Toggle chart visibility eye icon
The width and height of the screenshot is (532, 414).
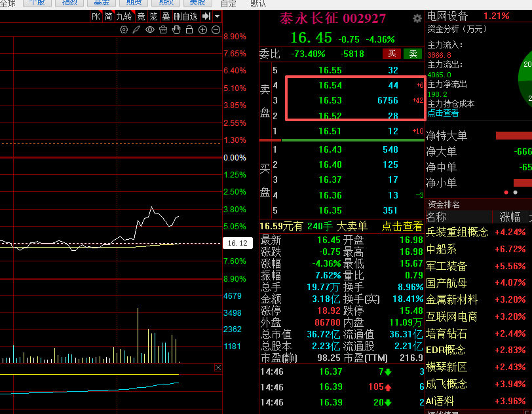click(x=150, y=30)
